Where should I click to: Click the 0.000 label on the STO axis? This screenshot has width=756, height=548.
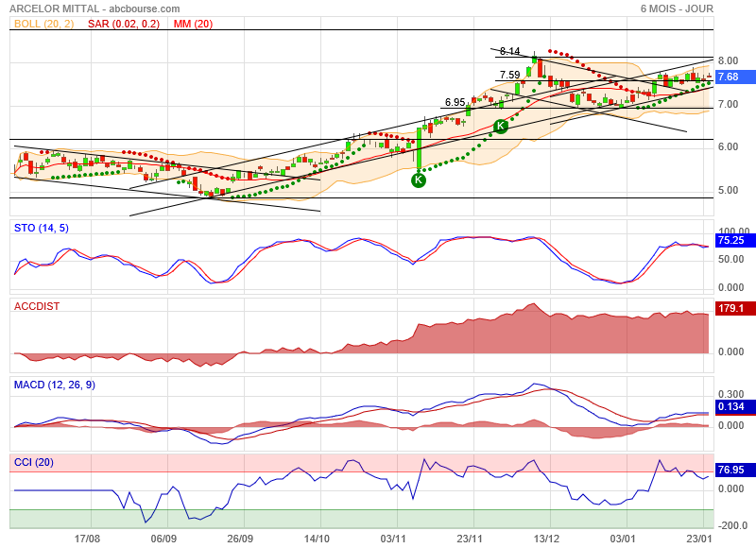point(730,288)
